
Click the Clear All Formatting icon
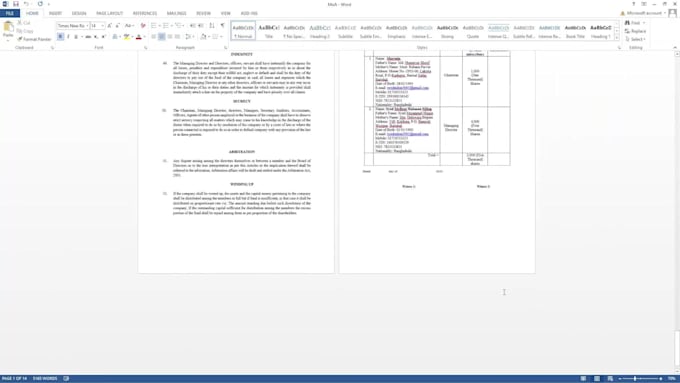pos(143,26)
